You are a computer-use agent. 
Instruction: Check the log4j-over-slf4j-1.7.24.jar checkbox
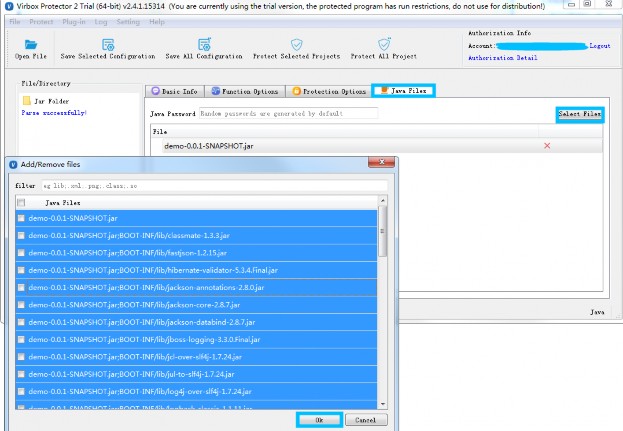[x=21, y=392]
